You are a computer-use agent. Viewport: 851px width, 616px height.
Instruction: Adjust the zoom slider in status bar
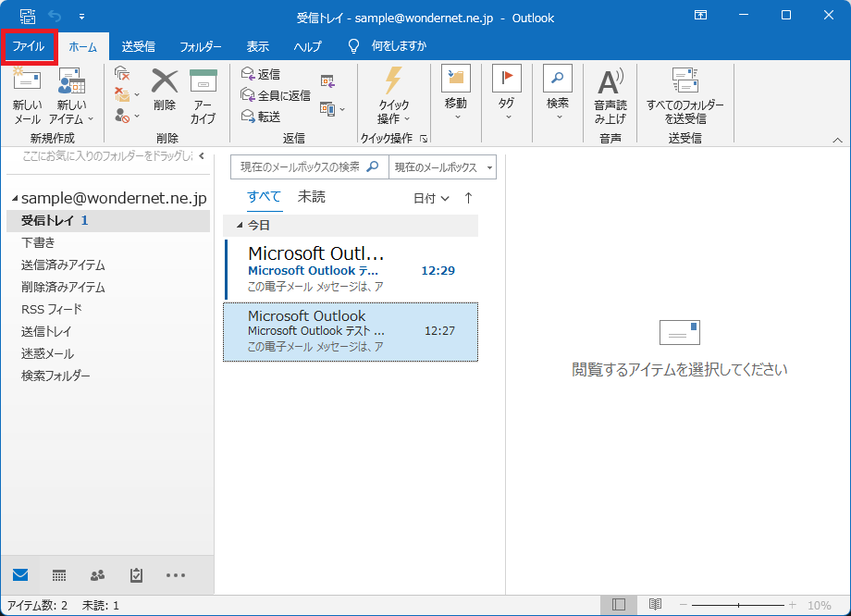[x=738, y=605]
